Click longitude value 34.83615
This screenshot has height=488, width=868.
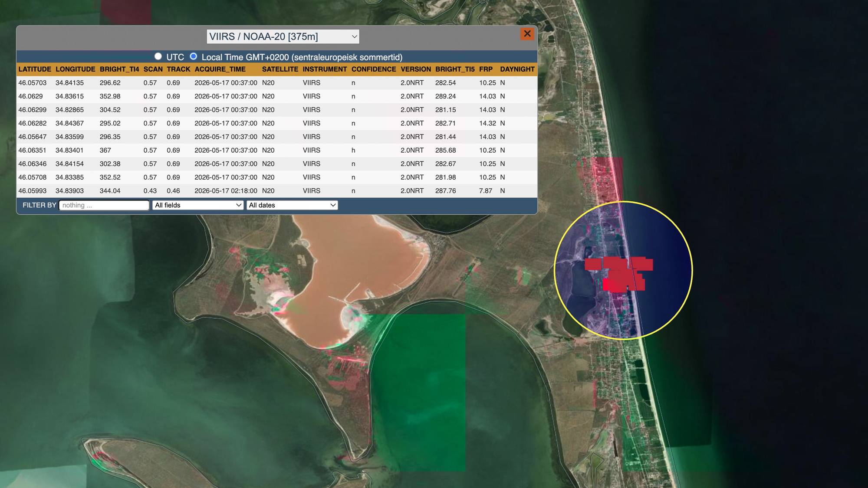(x=69, y=96)
